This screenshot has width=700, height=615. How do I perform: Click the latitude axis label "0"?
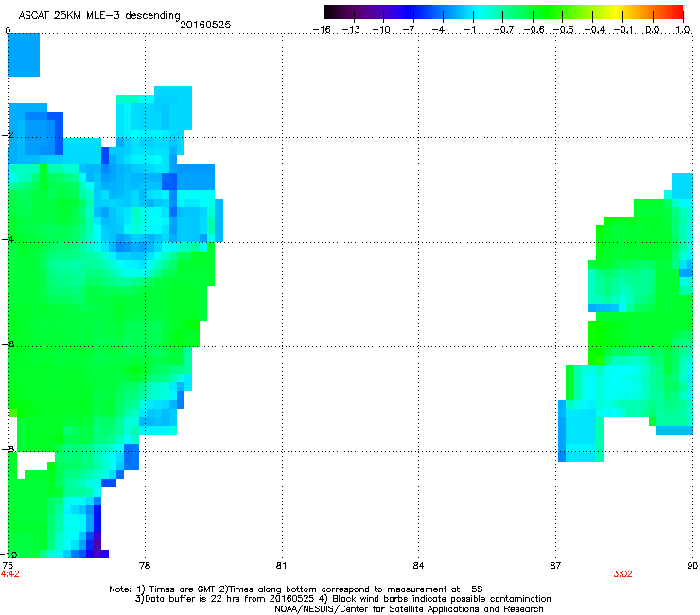[8, 31]
